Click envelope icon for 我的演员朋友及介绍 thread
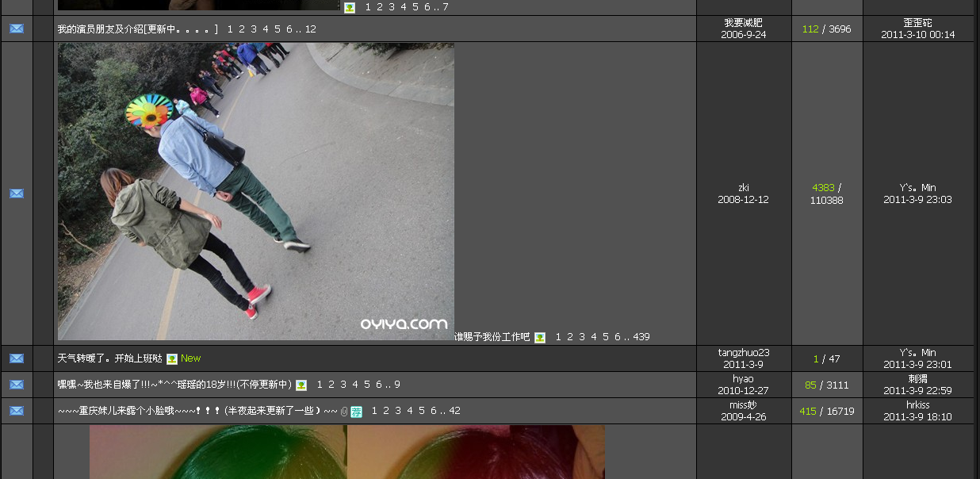The height and width of the screenshot is (479, 980). coord(16,29)
